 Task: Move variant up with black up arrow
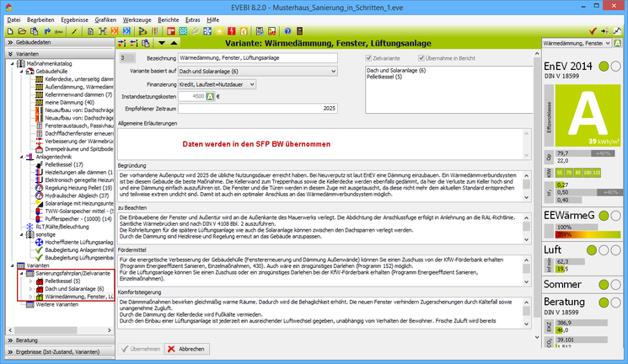[x=174, y=43]
